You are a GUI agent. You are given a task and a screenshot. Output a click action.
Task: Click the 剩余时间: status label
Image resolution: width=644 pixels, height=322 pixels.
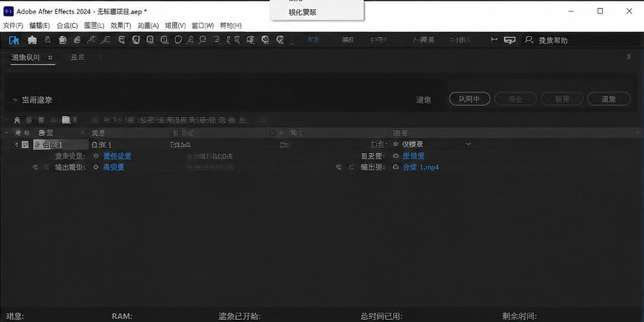[x=519, y=316]
